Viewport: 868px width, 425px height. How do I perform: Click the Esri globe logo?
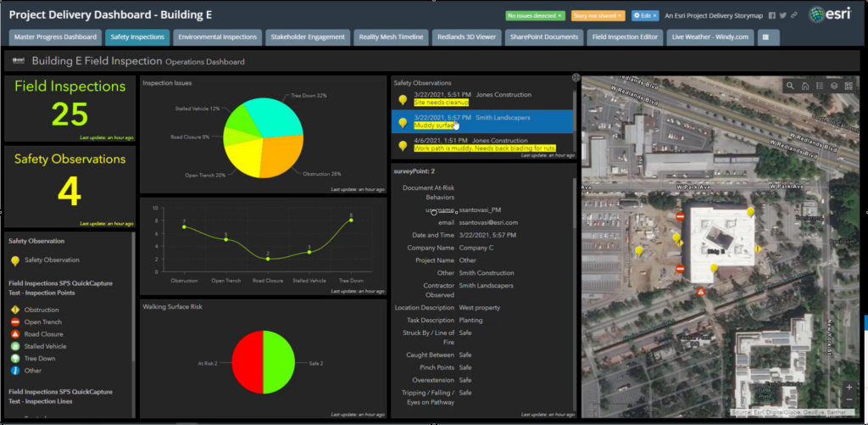(816, 15)
